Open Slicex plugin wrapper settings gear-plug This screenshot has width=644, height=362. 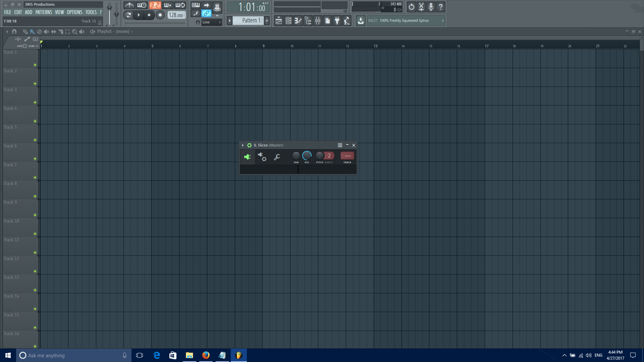262,157
